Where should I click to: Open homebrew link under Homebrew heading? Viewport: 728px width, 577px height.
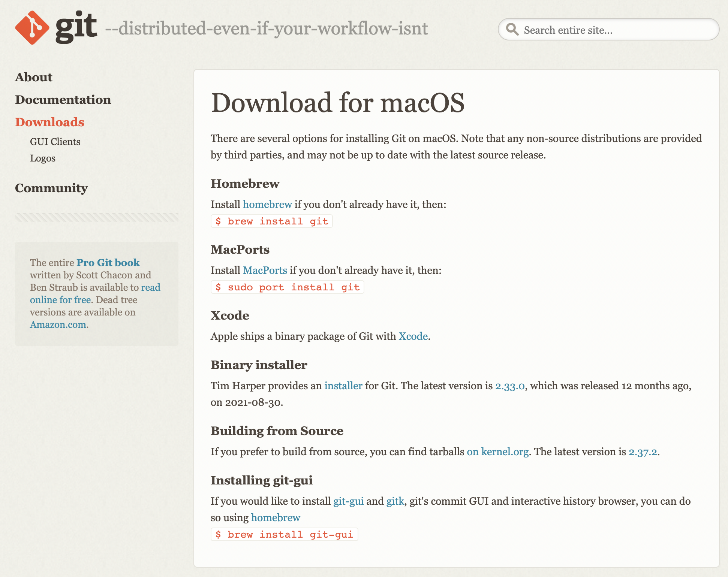(x=267, y=204)
